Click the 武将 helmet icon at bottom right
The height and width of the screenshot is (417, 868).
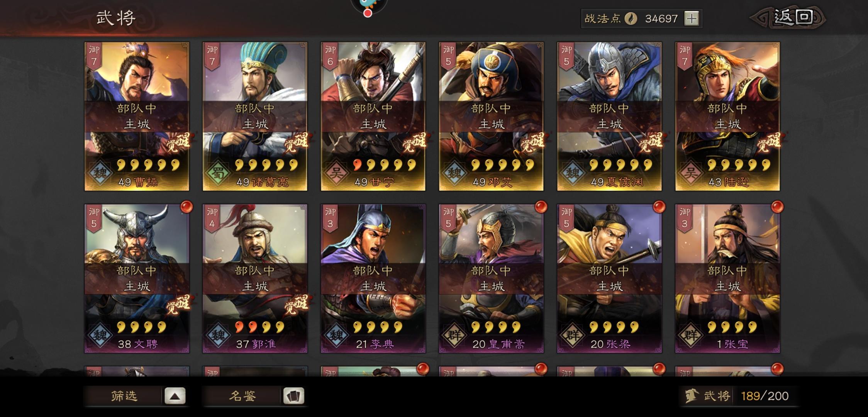point(692,396)
